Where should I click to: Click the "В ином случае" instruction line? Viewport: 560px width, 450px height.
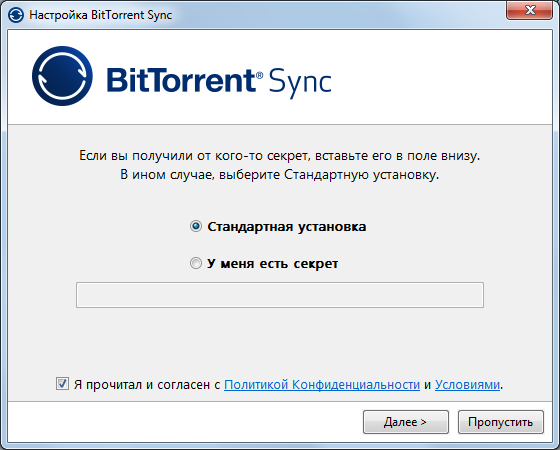(x=279, y=175)
